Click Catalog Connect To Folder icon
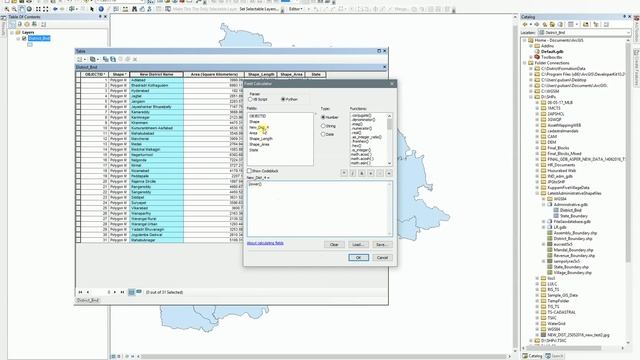 point(586,24)
